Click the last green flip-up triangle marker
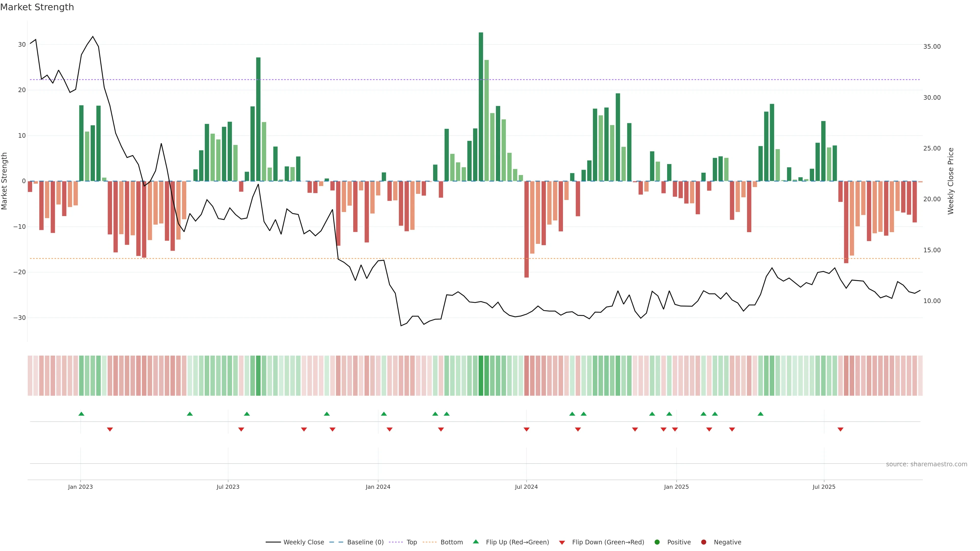The width and height of the screenshot is (980, 551). tap(761, 414)
